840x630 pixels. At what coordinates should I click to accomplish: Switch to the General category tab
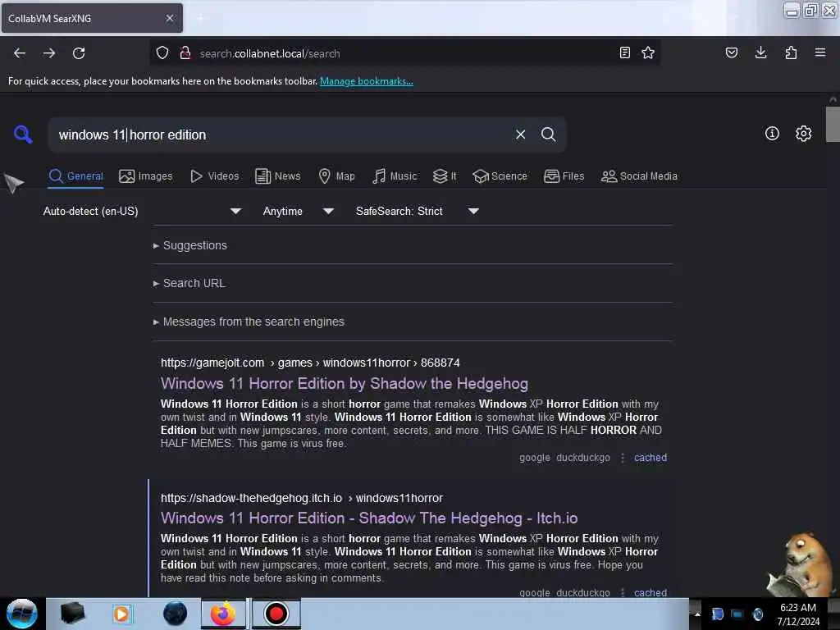click(76, 176)
